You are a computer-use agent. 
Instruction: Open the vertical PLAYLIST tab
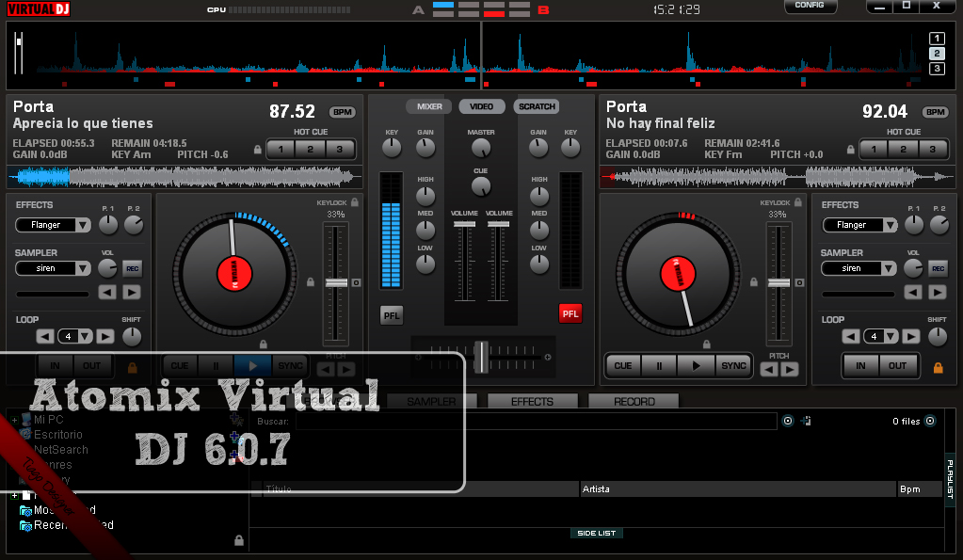click(x=950, y=479)
